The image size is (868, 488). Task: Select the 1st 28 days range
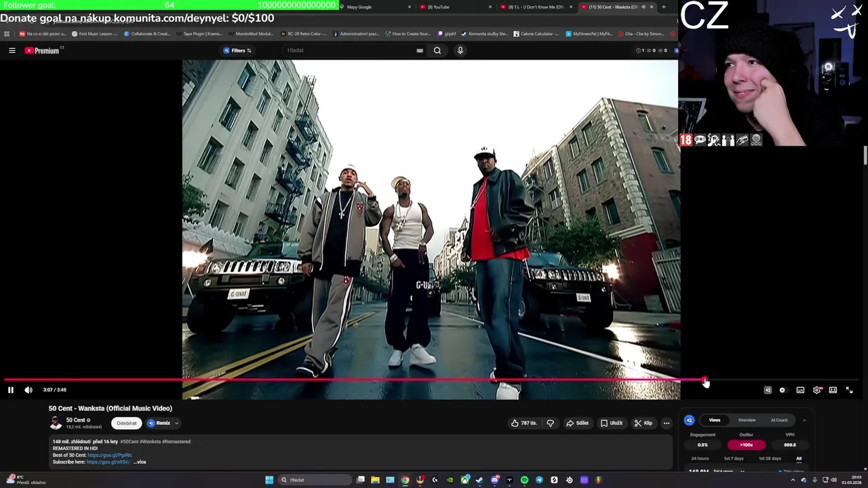[x=770, y=458]
